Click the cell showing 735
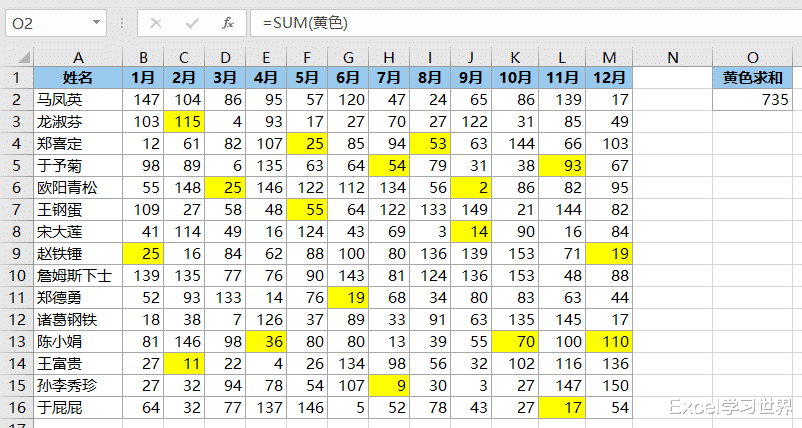Image resolution: width=802 pixels, height=428 pixels. point(752,99)
